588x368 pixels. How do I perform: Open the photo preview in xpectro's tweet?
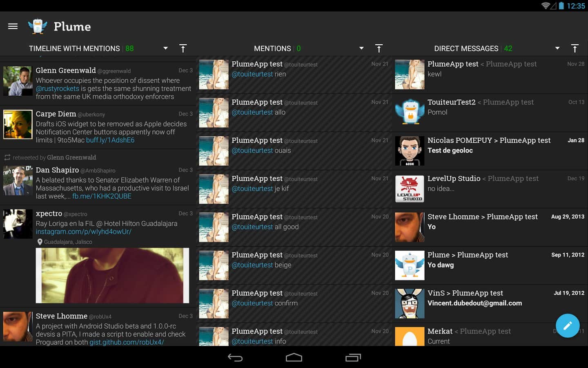112,275
